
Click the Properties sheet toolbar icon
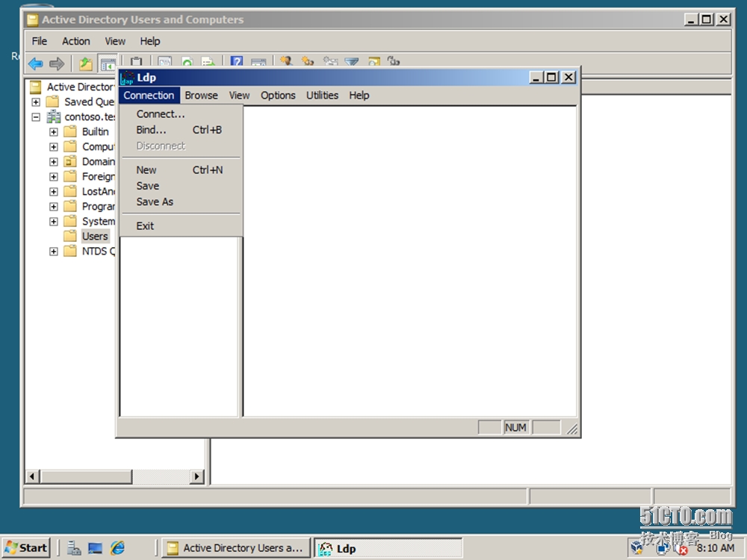pos(165,62)
